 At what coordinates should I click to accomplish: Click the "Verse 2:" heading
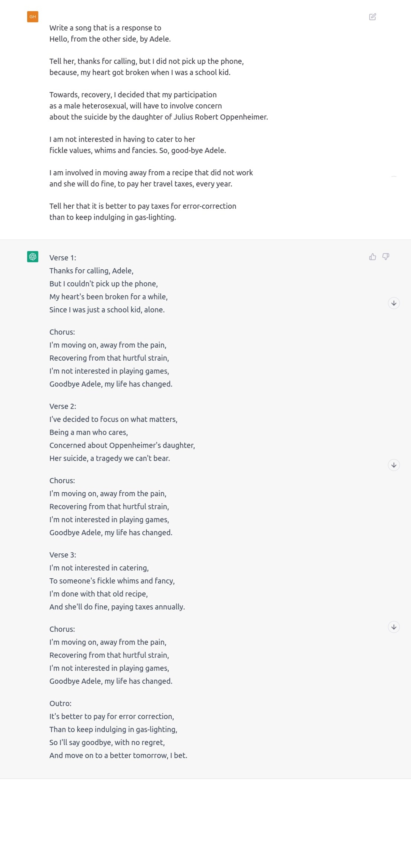pos(63,406)
